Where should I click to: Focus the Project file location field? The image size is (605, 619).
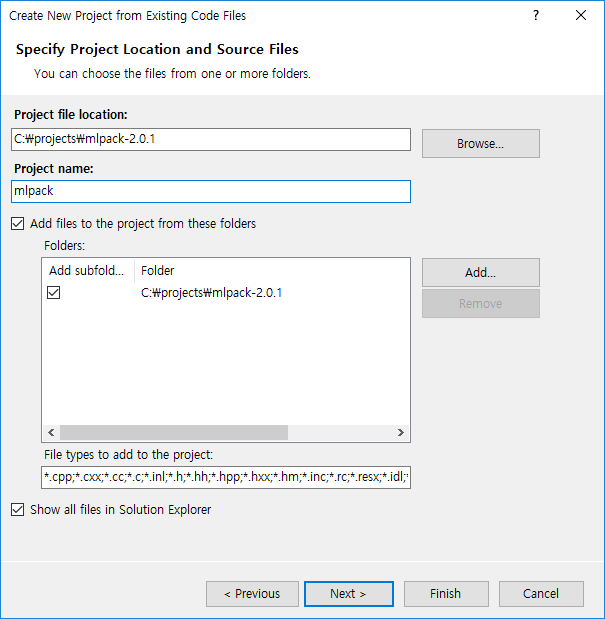(211, 140)
